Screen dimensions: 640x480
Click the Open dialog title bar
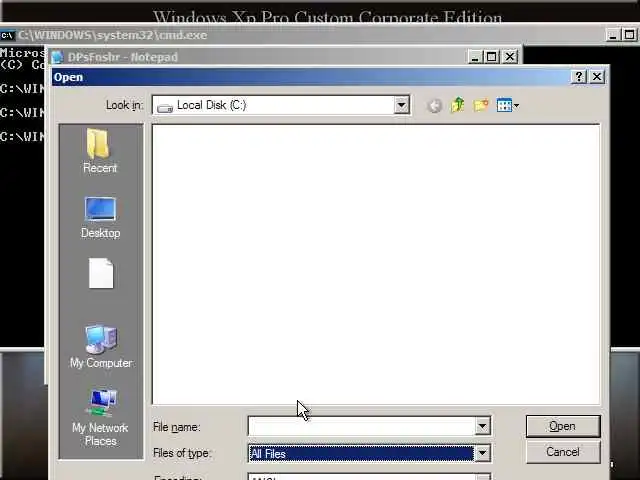pyautogui.click(x=310, y=77)
